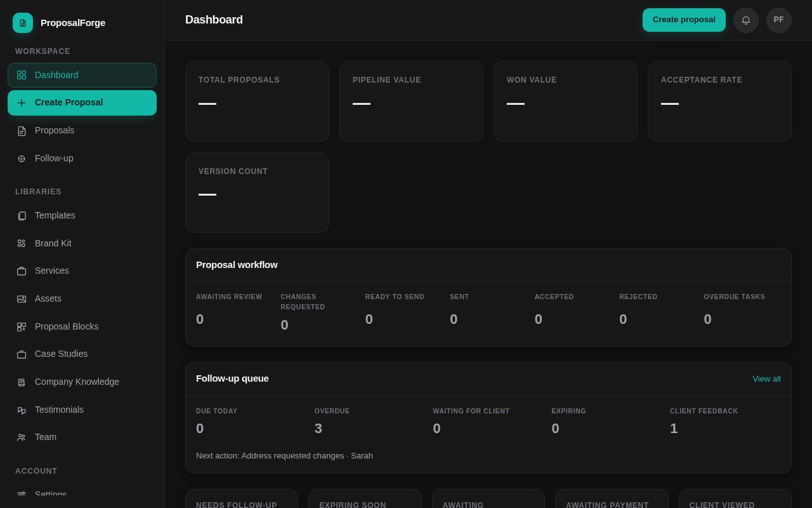Click the Services briefcase icon
Image resolution: width=812 pixels, height=508 pixels.
[x=22, y=271]
